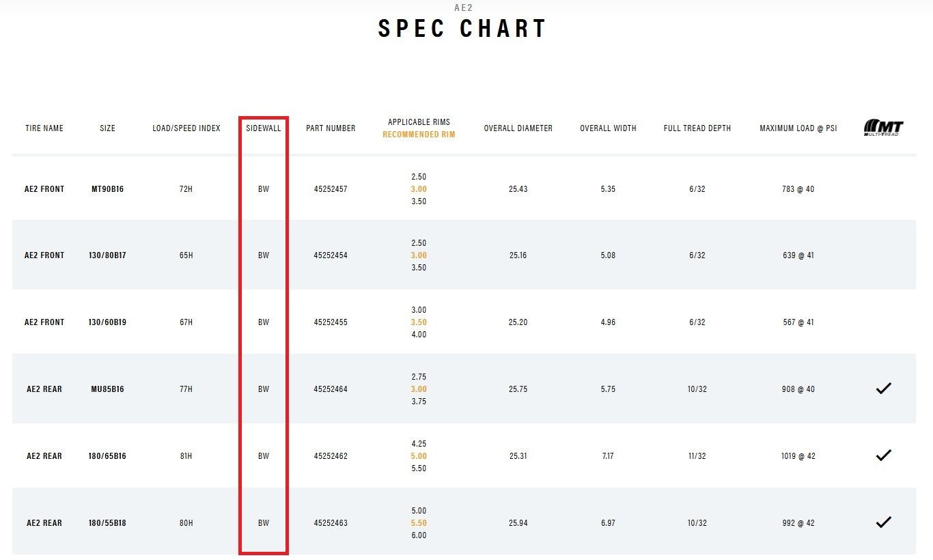The width and height of the screenshot is (933, 560).
Task: Click the checkmark in the 180/55B18 row
Action: click(x=883, y=522)
